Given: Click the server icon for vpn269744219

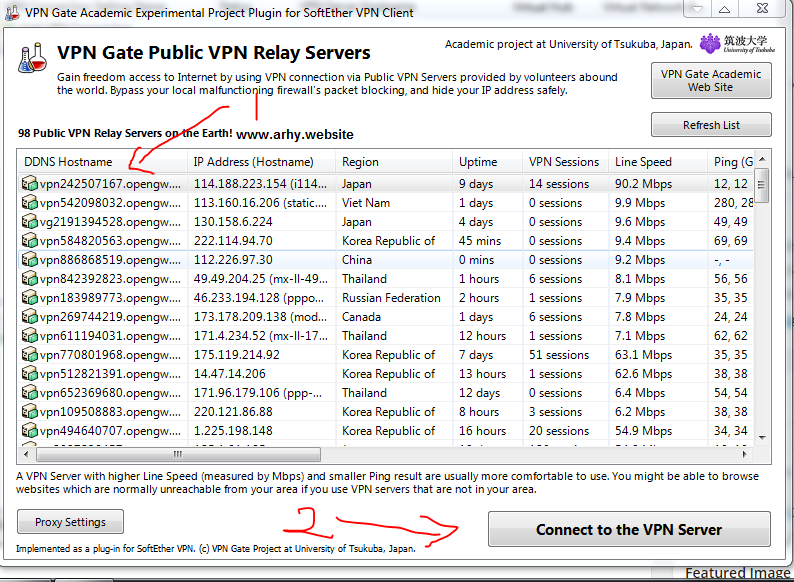Looking at the screenshot, I should tap(30, 317).
